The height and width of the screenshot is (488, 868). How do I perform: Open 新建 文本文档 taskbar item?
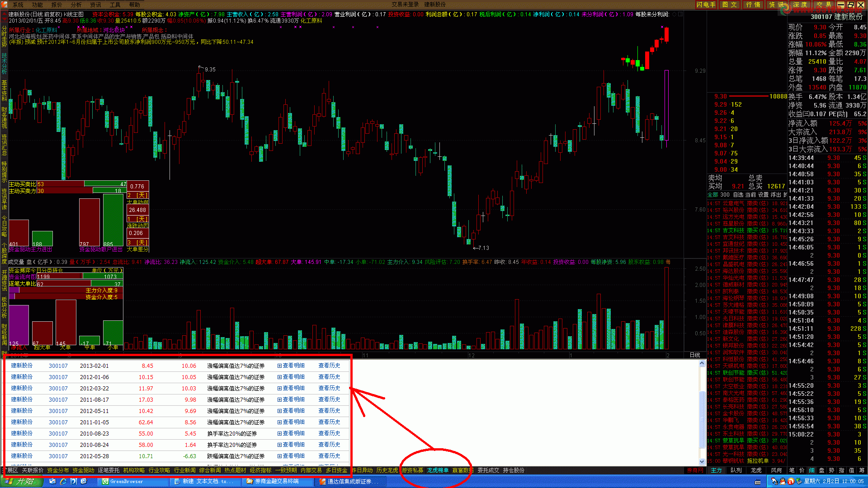(206, 482)
